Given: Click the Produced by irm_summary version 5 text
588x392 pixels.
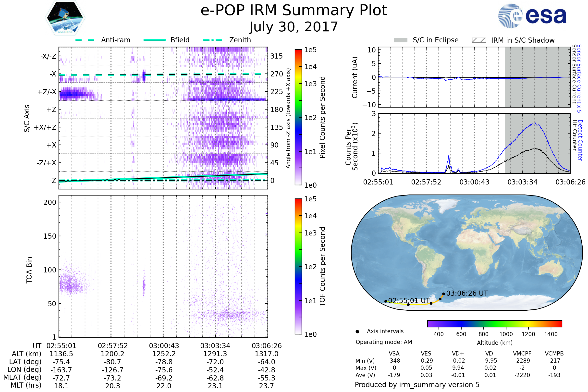Looking at the screenshot, I should (x=417, y=384).
